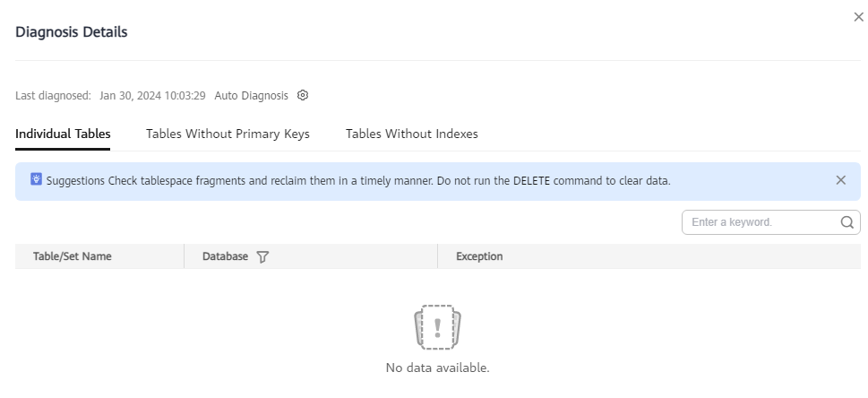The image size is (868, 398).
Task: Open the Database column filter funnel
Action: pos(263,256)
